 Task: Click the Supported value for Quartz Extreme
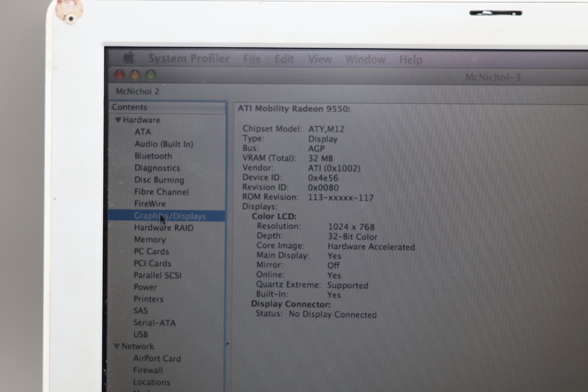coord(347,285)
